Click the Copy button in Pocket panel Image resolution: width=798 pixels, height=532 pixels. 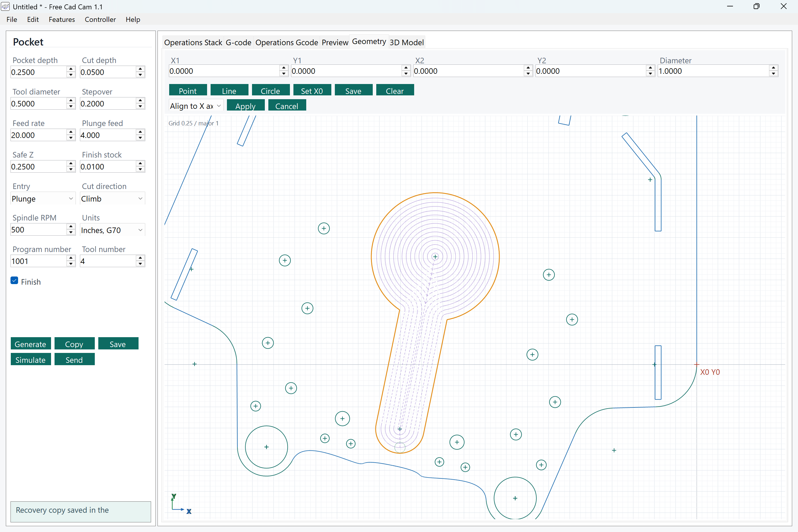[x=74, y=344]
